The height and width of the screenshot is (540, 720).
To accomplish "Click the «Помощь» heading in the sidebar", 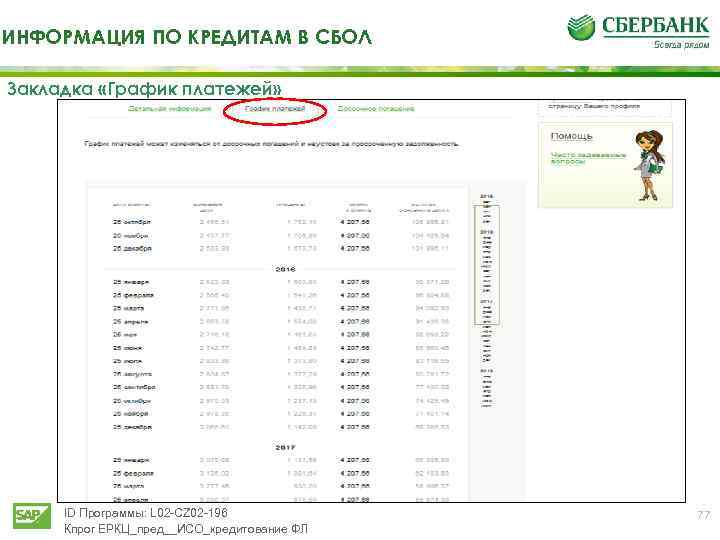I will [571, 136].
